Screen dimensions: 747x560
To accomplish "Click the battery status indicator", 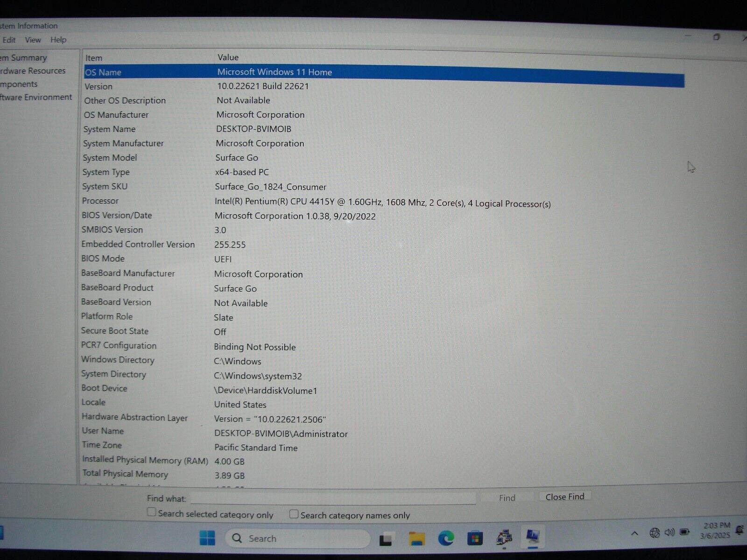I will click(684, 532).
